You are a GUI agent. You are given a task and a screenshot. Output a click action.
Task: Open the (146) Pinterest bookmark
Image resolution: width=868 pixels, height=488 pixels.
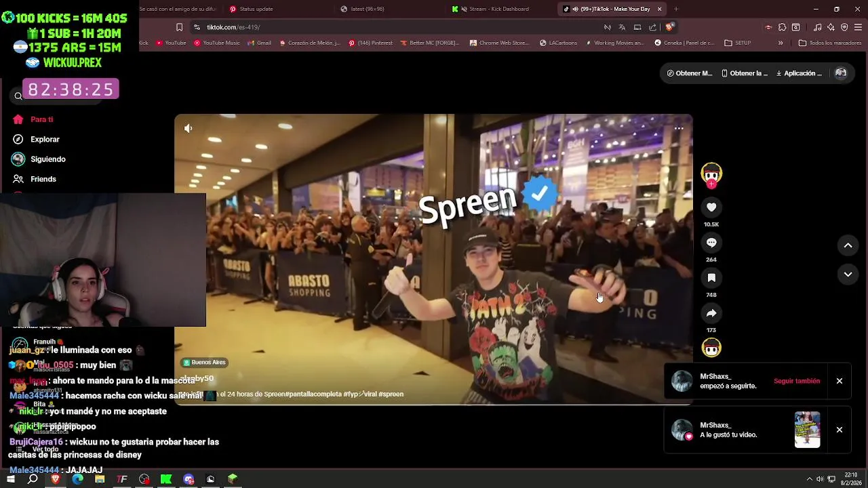point(370,43)
